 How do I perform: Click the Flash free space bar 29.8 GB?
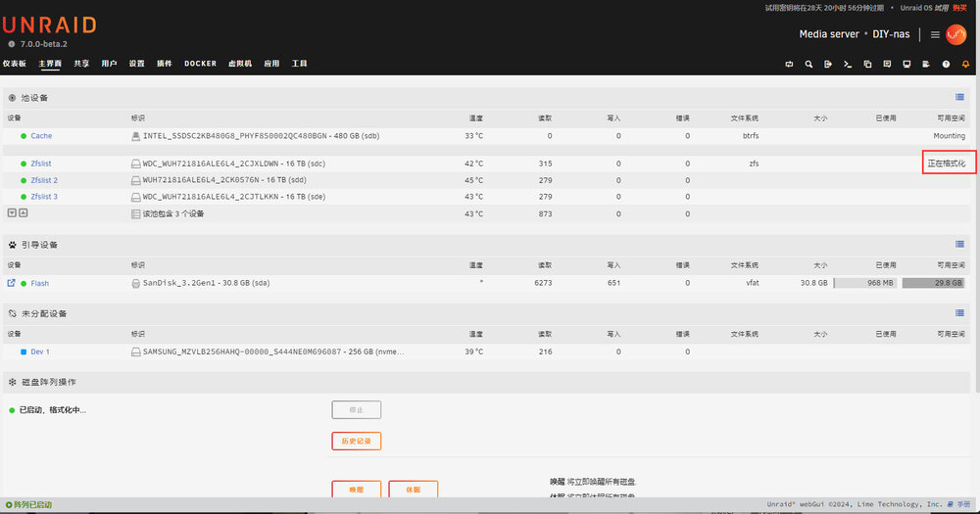(934, 283)
